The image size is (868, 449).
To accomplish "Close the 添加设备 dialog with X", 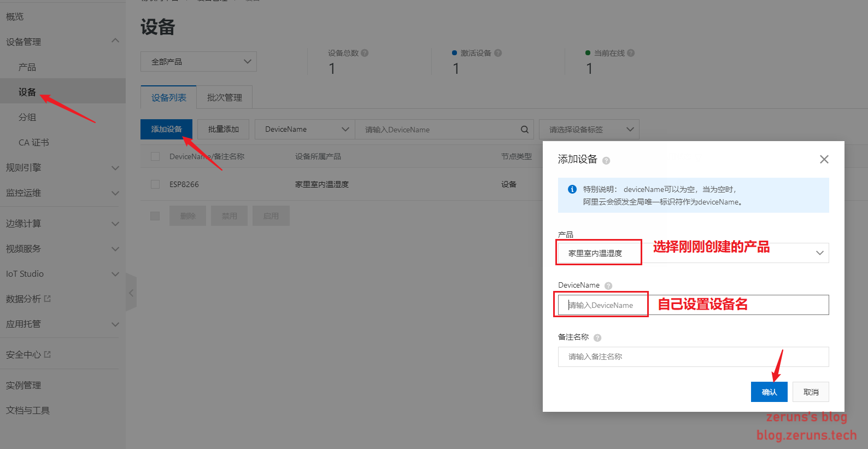I will pyautogui.click(x=824, y=159).
